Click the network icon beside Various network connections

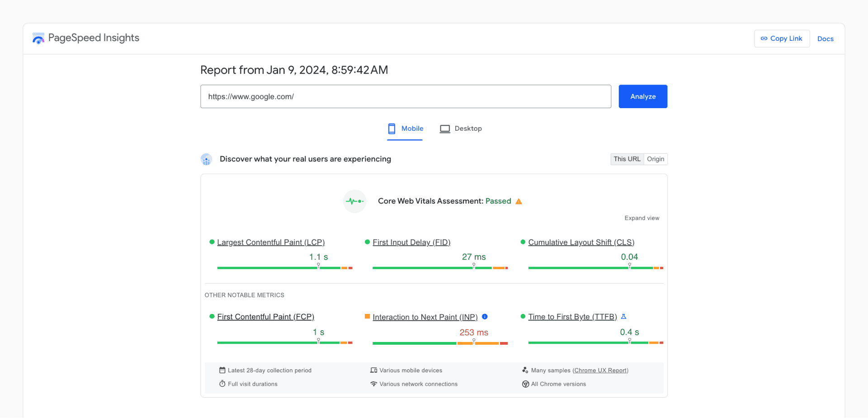pyautogui.click(x=373, y=384)
